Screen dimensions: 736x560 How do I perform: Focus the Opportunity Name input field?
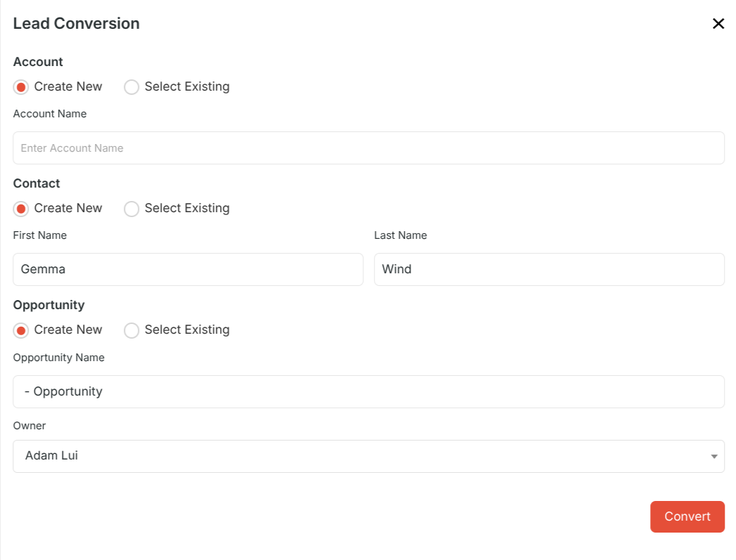368,391
